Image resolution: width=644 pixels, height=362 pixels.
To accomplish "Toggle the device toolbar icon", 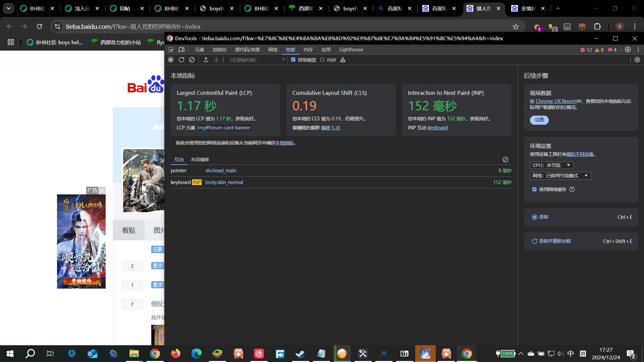I will tap(181, 50).
